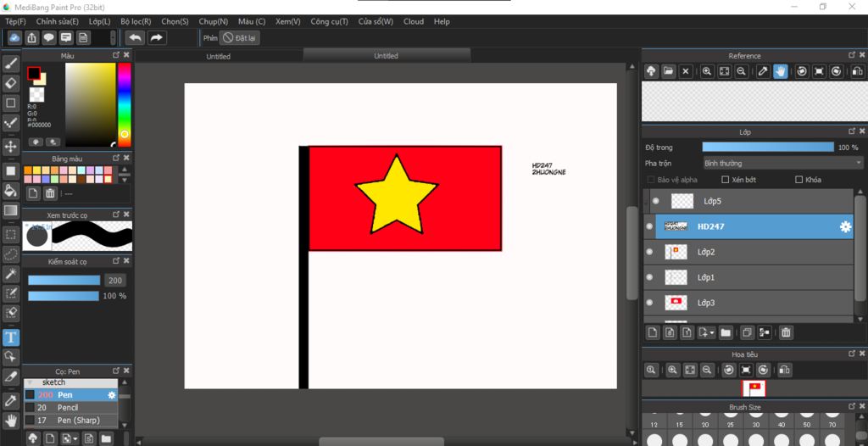
Task: Select the Lớp2 layer row
Action: pyautogui.click(x=748, y=252)
